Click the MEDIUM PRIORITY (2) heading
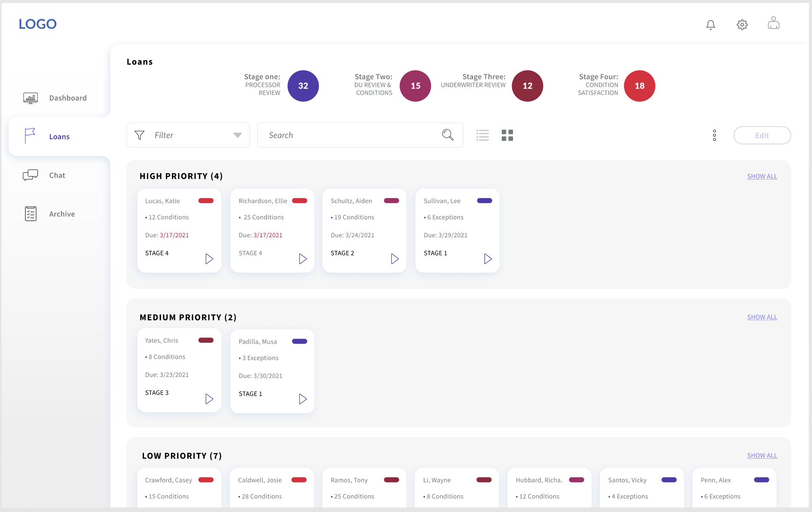This screenshot has width=812, height=512. 188,317
